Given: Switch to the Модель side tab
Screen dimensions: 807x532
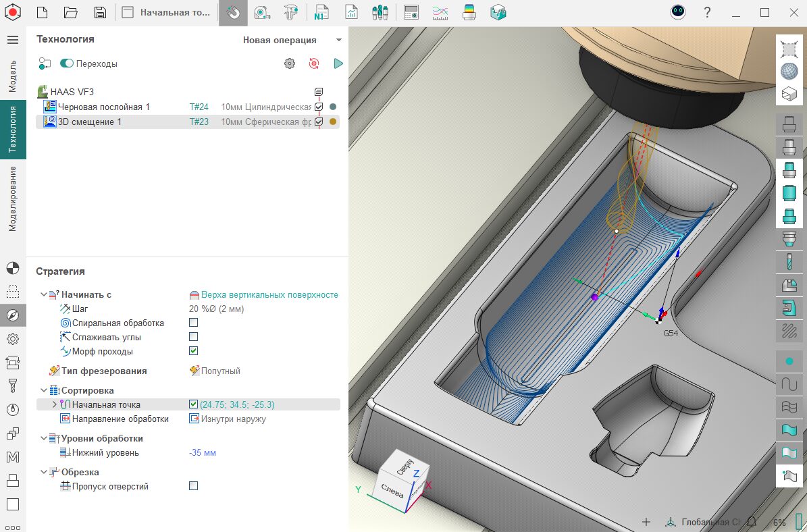Looking at the screenshot, I should (x=12, y=76).
